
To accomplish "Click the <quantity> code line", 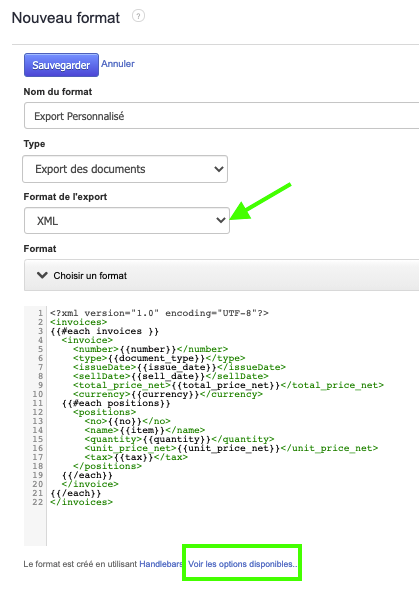I will [x=179, y=439].
